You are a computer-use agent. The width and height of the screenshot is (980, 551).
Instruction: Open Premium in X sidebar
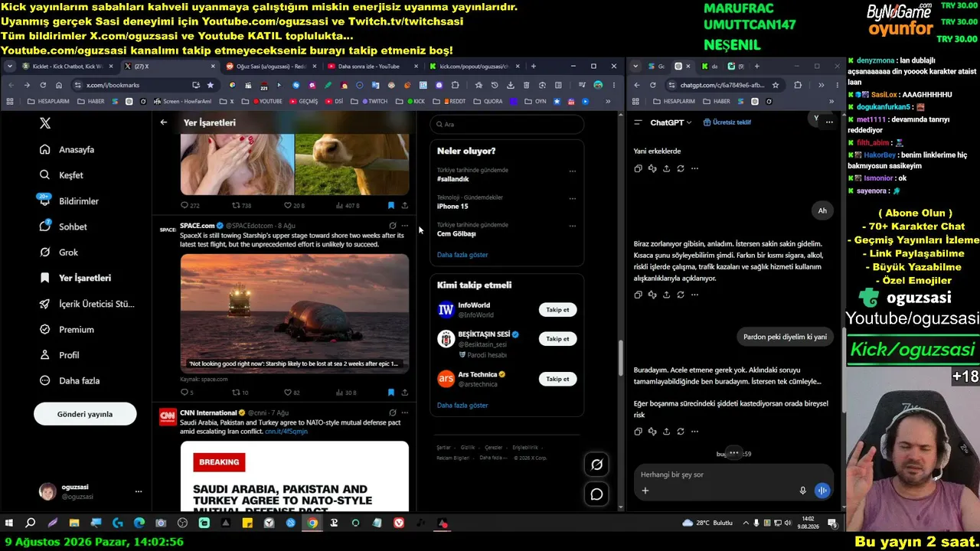(67, 329)
